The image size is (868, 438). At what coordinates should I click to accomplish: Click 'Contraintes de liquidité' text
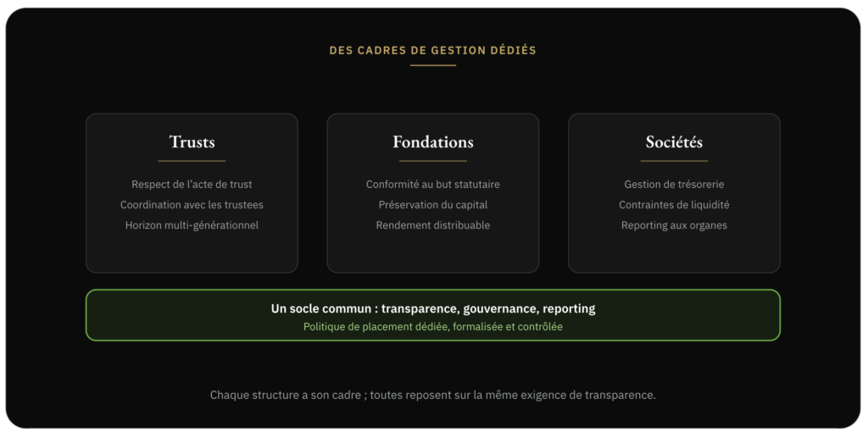click(674, 205)
